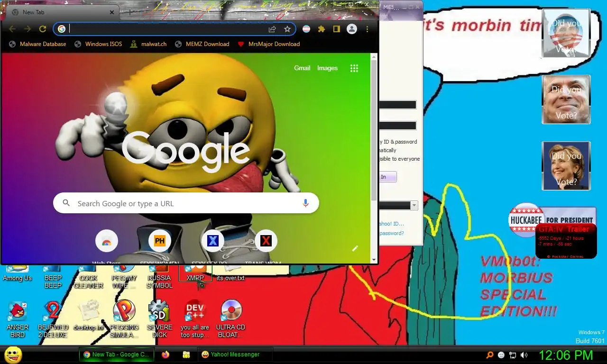
Task: Open the Chrome three-dot menu
Action: click(367, 29)
